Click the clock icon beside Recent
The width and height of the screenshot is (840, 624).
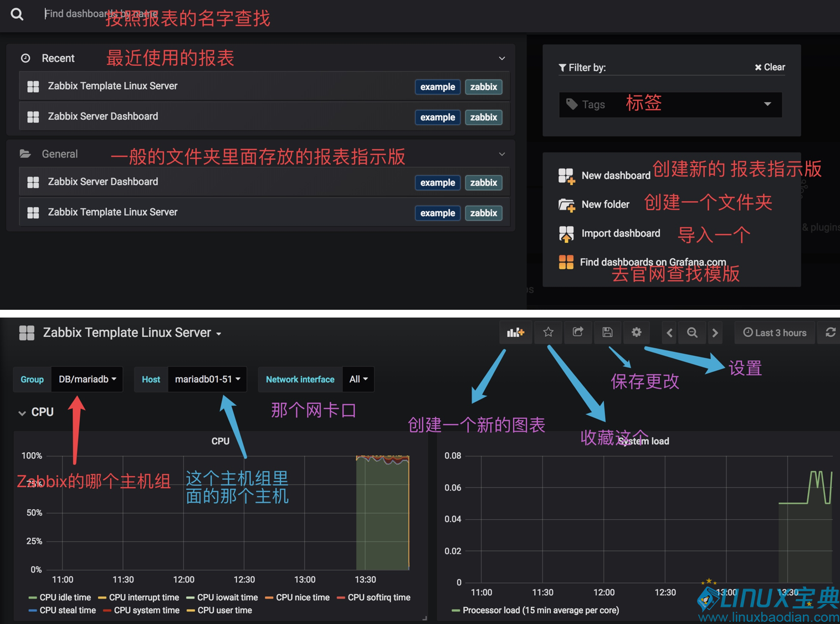25,58
